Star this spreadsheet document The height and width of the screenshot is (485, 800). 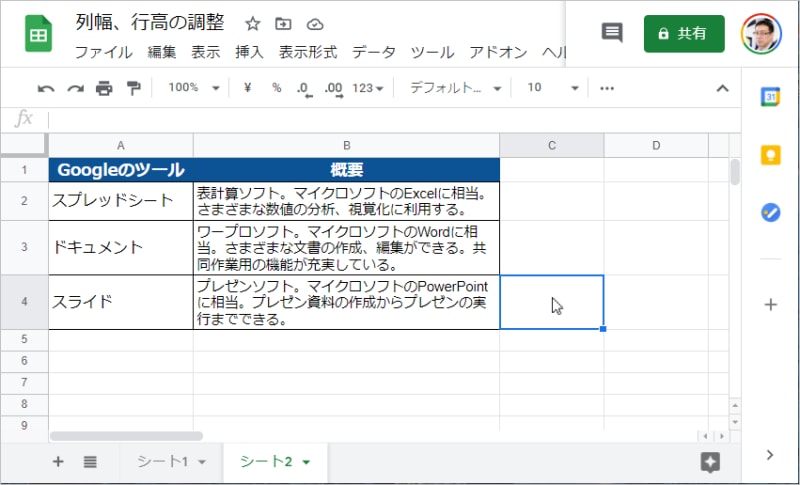point(252,24)
